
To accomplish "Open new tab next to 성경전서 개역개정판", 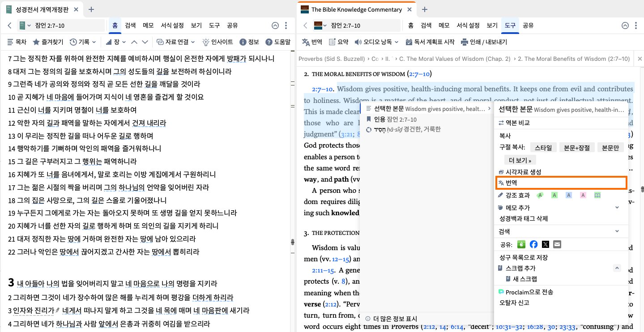I will click(91, 9).
